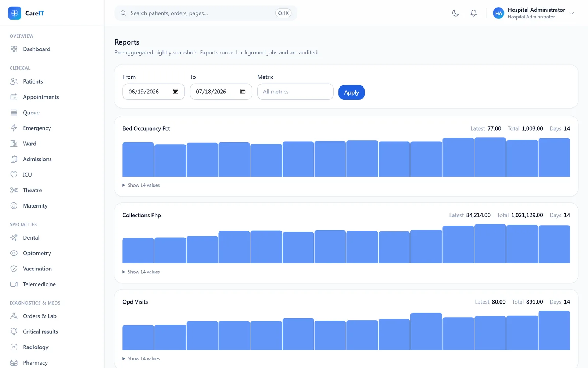
Task: Open Dental from the sidebar
Action: (x=31, y=238)
